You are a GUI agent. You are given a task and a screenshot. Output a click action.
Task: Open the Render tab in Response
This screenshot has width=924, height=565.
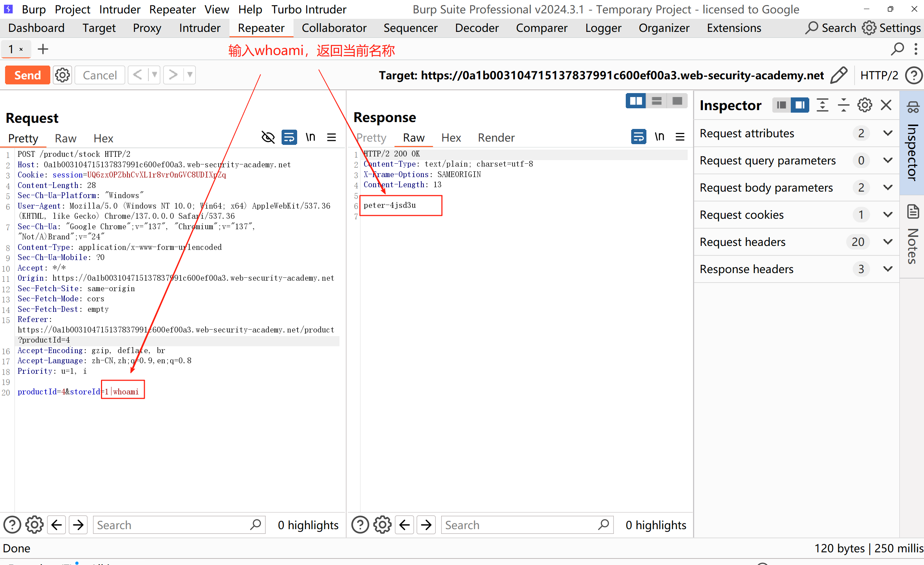[x=496, y=138]
